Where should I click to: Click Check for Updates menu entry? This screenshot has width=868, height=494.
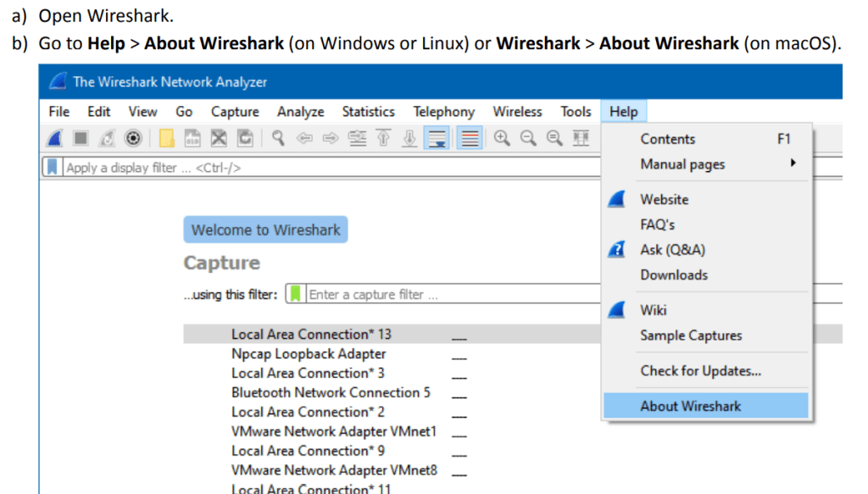[700, 370]
